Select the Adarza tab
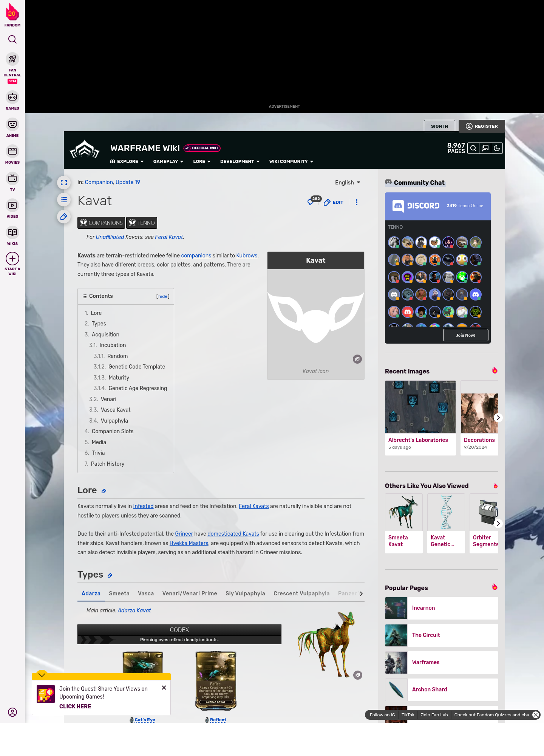 click(91, 593)
